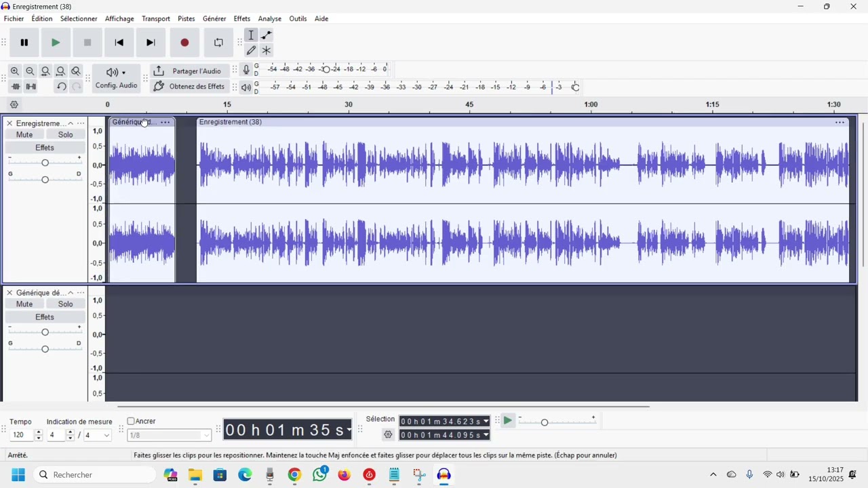Close the Enregistrement track with X
This screenshot has height=488, width=868.
9,123
